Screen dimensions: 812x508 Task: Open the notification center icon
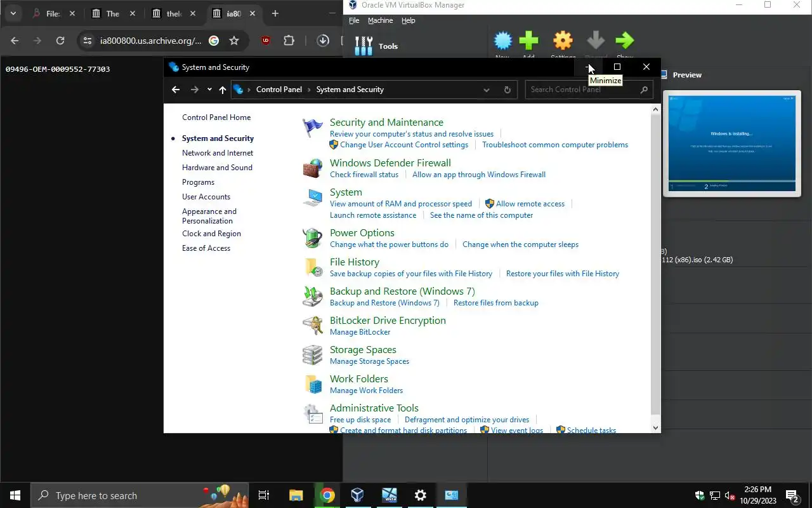pyautogui.click(x=792, y=495)
